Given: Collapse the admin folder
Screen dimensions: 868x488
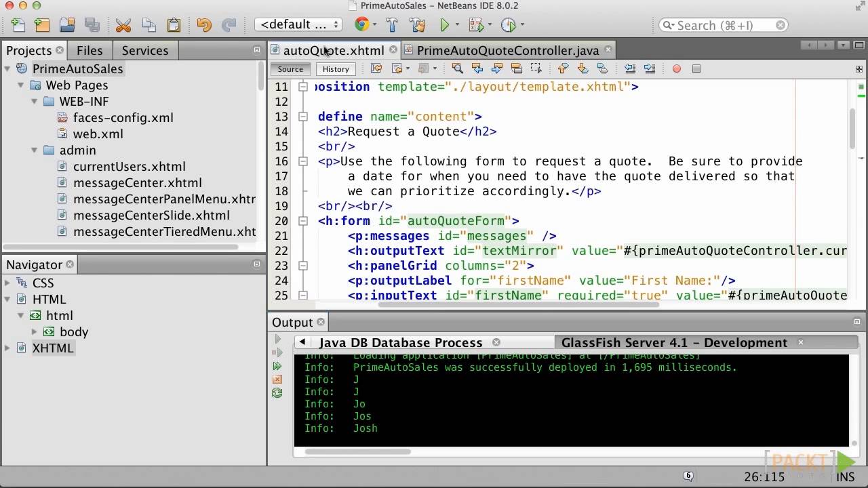Looking at the screenshot, I should (35, 150).
